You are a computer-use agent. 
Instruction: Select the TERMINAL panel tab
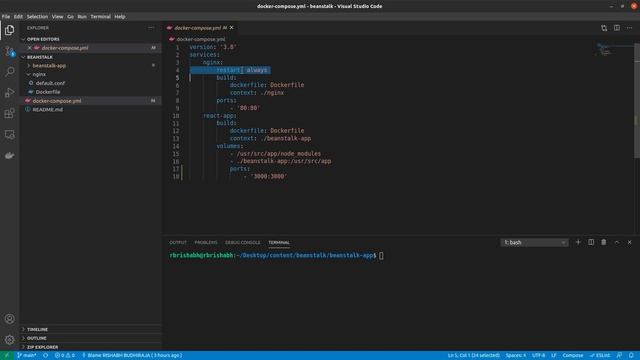pyautogui.click(x=279, y=242)
